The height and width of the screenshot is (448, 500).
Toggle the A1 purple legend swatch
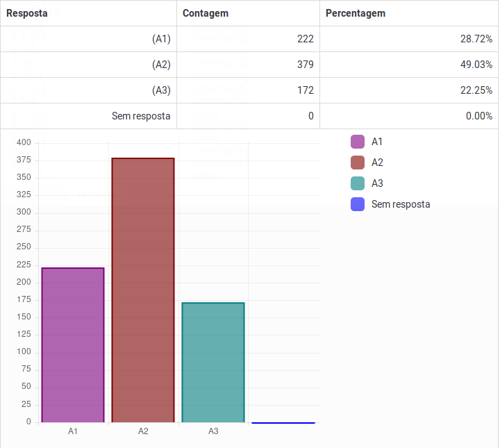358,142
